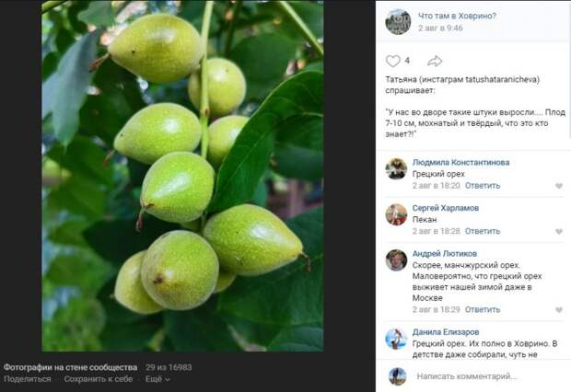Viewport: 571px width, 392px height.
Task: Expand the 'Ещё' menu under the photo
Action: (x=157, y=379)
